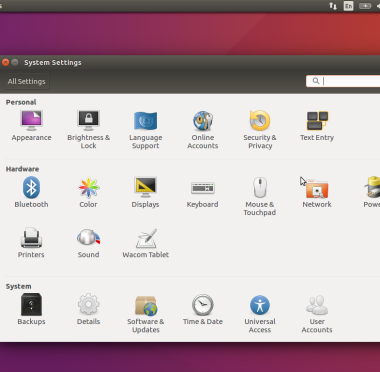380x372 pixels.
Task: Open Language Support panel
Action: pos(145,130)
